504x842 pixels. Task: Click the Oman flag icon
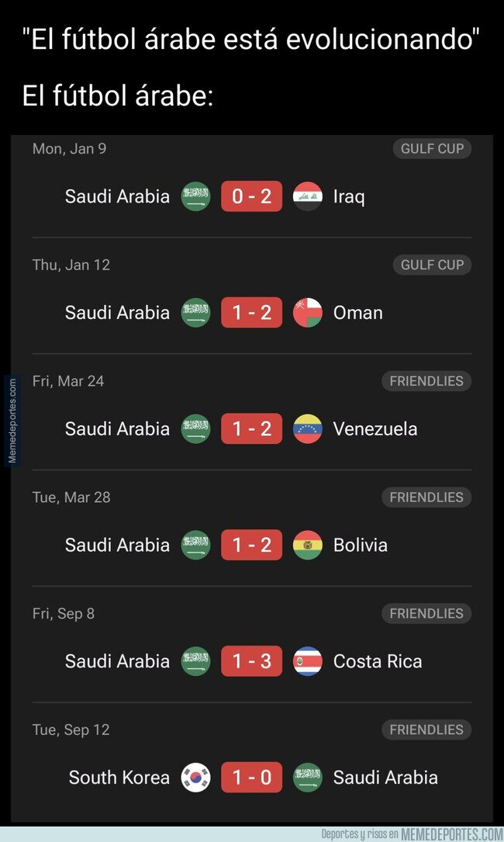tap(308, 313)
